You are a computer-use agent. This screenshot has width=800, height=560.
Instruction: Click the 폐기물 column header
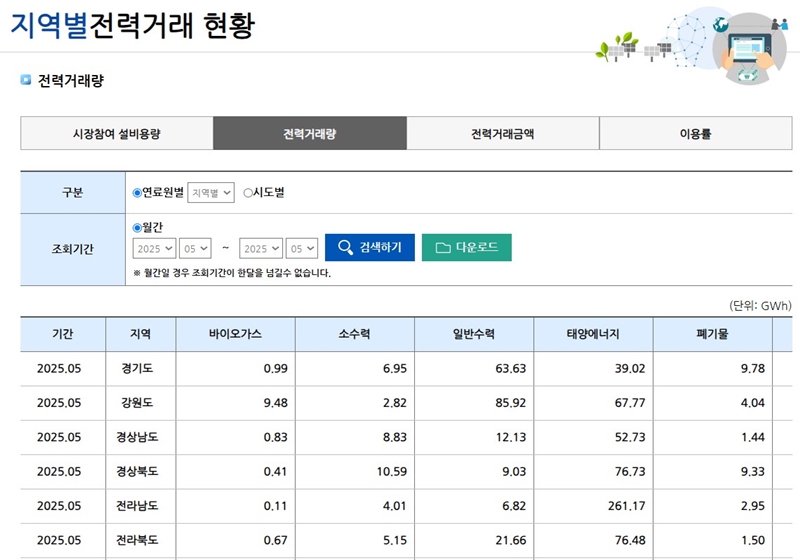point(713,334)
